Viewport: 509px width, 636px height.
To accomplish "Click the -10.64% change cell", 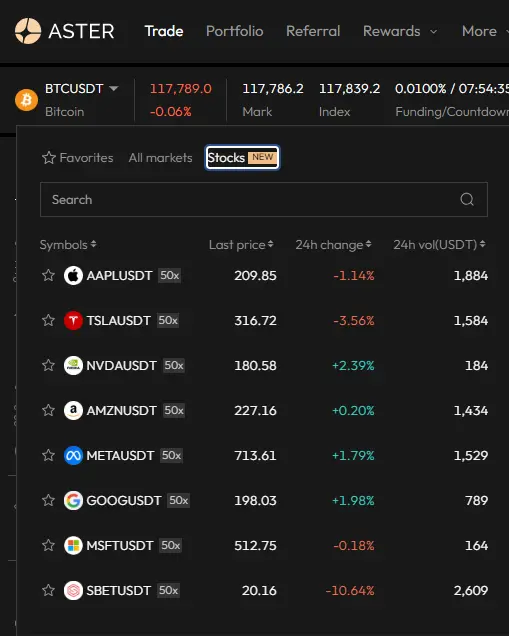I will (x=350, y=591).
